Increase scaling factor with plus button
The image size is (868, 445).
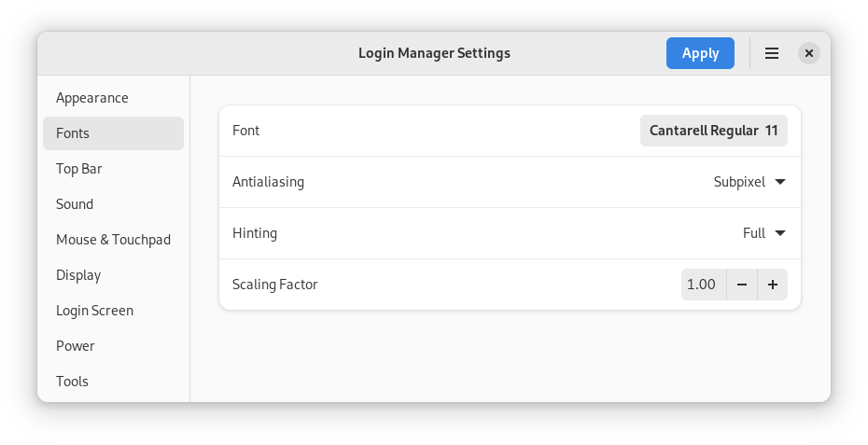(773, 285)
